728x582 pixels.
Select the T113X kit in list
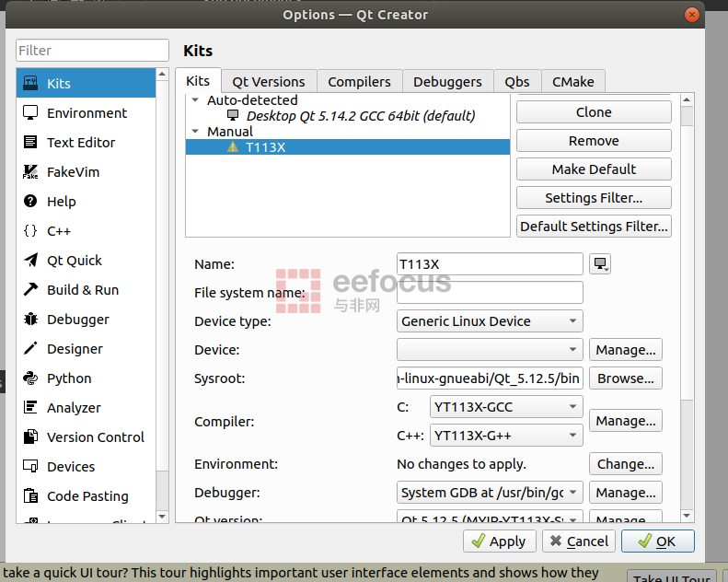pyautogui.click(x=265, y=147)
